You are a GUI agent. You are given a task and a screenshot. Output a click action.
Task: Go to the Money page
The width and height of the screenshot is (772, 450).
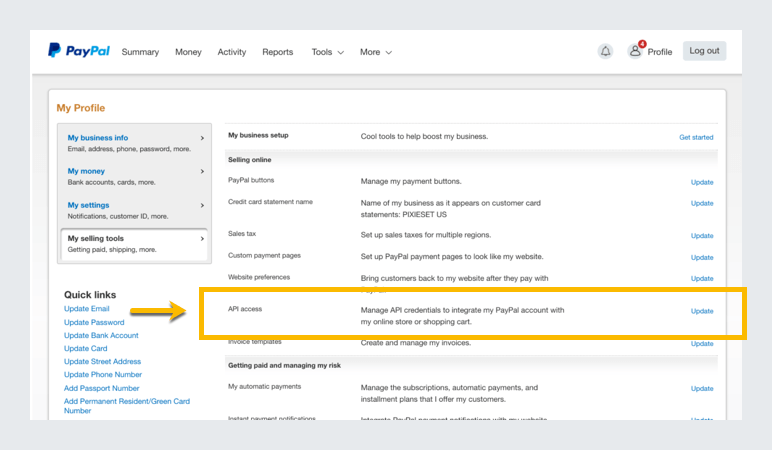click(x=188, y=52)
